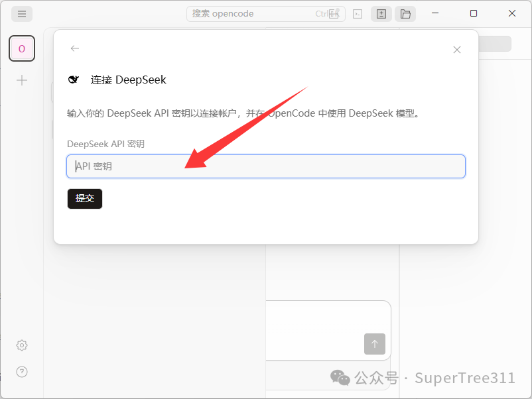Toggle the terminal panel icon
Screen dimensions: 532x399
pyautogui.click(x=358, y=14)
